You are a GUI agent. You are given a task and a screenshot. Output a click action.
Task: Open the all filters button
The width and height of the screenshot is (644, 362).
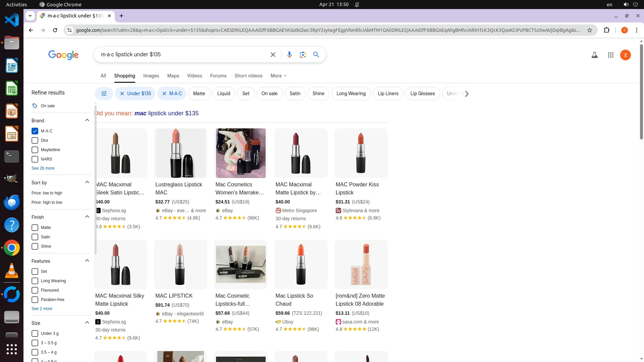click(104, 94)
